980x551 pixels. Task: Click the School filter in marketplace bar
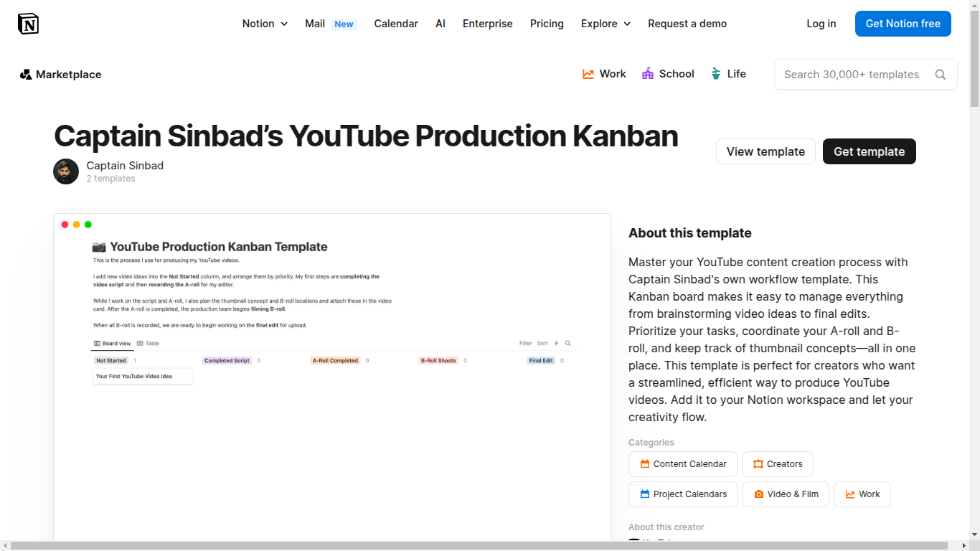(x=668, y=74)
